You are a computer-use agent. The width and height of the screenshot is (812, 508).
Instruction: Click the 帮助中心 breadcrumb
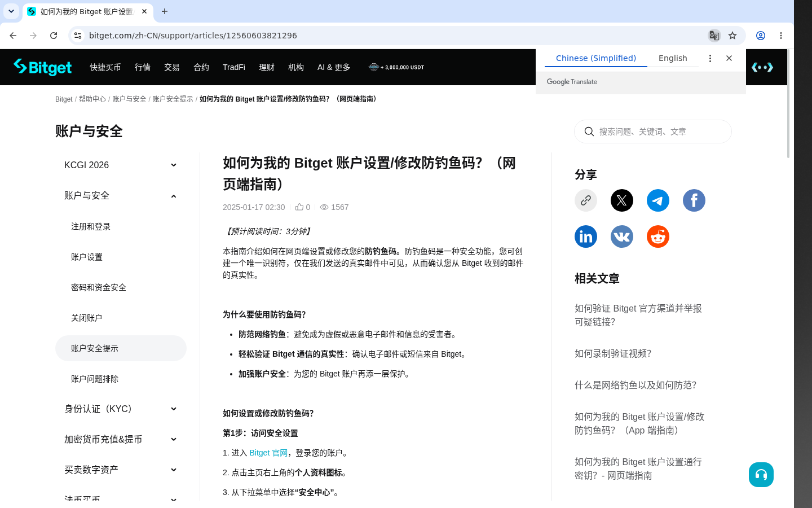92,99
